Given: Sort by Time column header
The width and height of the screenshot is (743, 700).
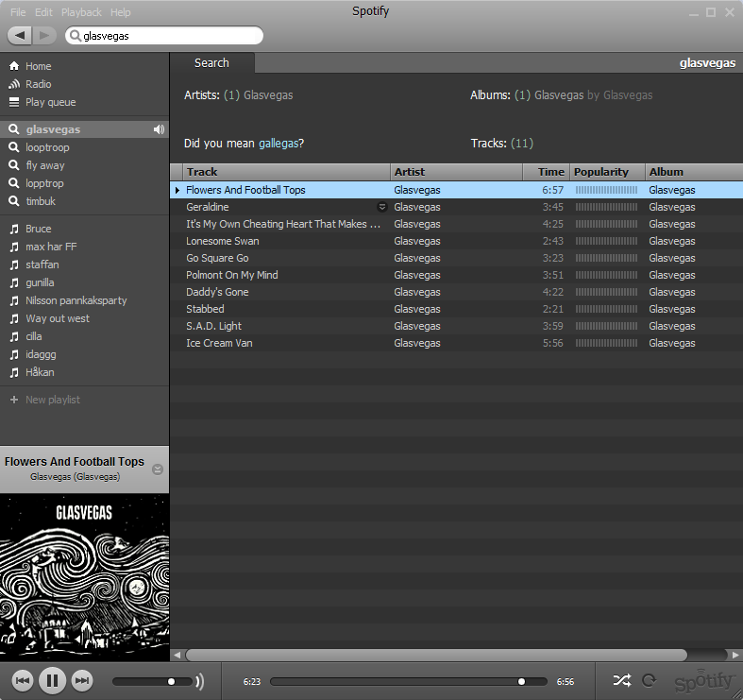Looking at the screenshot, I should coord(547,172).
